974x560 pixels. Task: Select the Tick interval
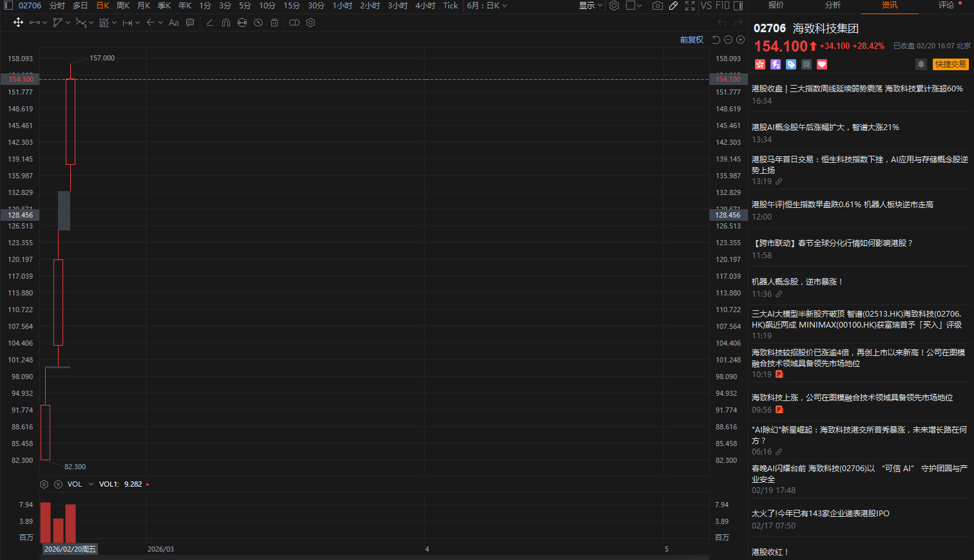pyautogui.click(x=450, y=5)
